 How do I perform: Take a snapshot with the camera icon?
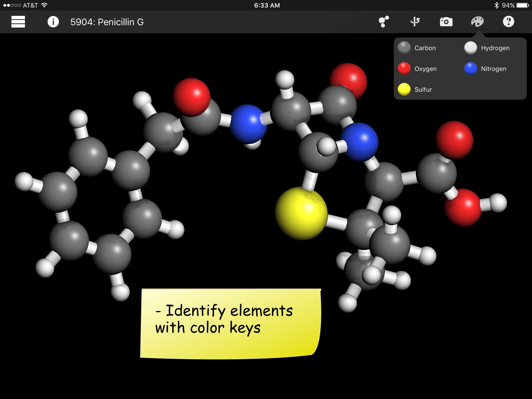(x=446, y=22)
